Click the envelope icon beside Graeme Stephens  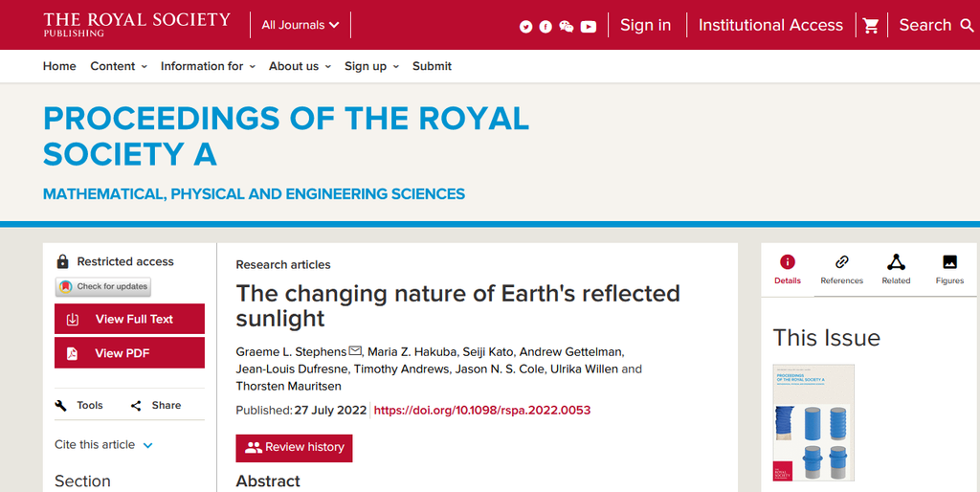(x=356, y=351)
